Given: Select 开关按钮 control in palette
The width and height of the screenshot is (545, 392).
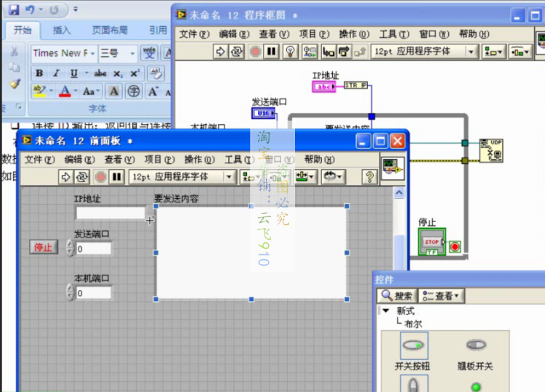Looking at the screenshot, I should pyautogui.click(x=413, y=346).
